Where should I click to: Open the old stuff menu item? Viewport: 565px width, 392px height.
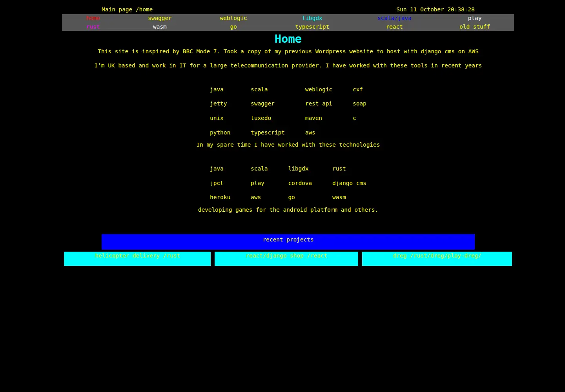(x=475, y=27)
